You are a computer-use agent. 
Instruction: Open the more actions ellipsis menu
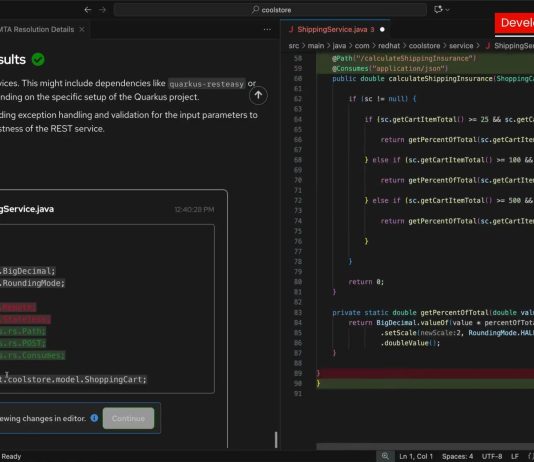coord(267,30)
